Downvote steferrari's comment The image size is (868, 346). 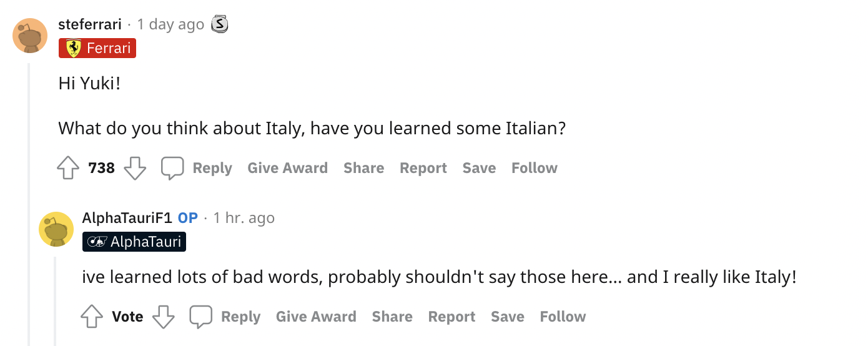[x=135, y=168]
